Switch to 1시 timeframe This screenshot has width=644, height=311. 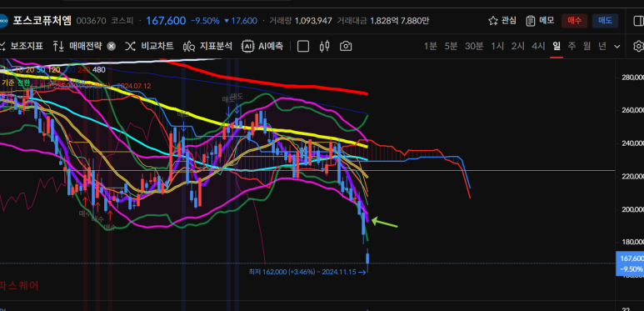click(497, 46)
